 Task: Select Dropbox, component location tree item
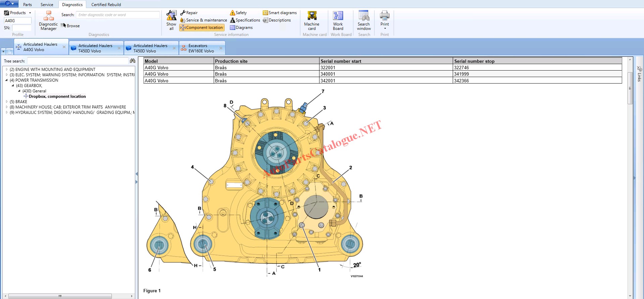pyautogui.click(x=57, y=96)
